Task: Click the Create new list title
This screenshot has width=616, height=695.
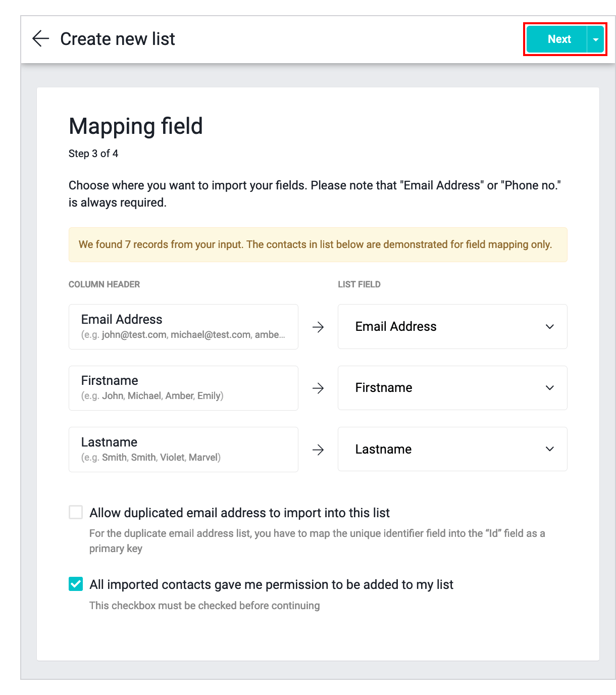Action: pos(118,39)
